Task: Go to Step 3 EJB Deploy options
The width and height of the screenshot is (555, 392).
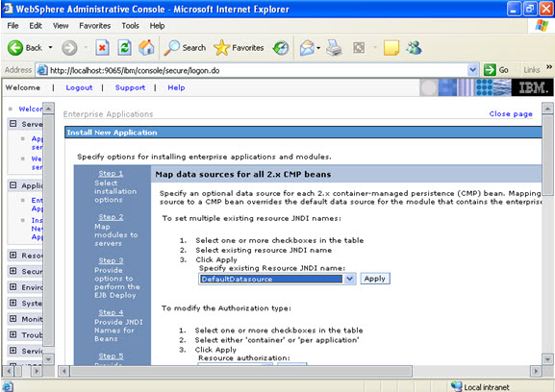Action: click(x=111, y=260)
